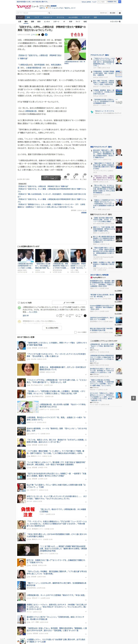Share article on Facebook icon
Viewport: 138px width, 644px height.
coord(46,35)
